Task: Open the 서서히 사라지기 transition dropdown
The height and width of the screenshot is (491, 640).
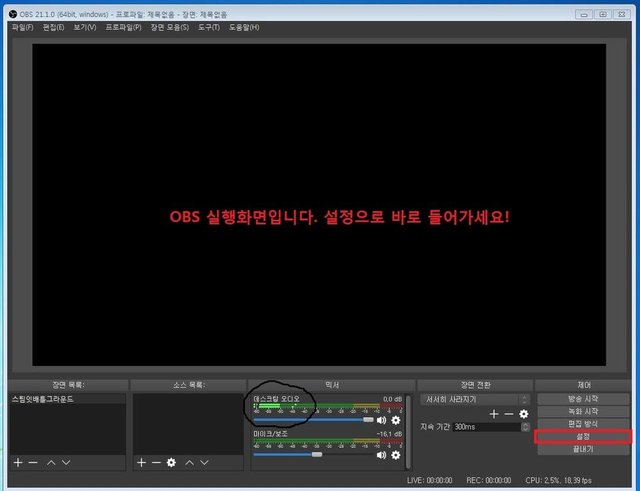Action: [x=475, y=399]
